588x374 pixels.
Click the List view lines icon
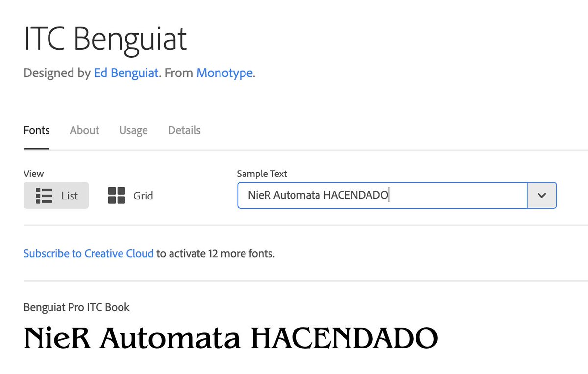(44, 196)
